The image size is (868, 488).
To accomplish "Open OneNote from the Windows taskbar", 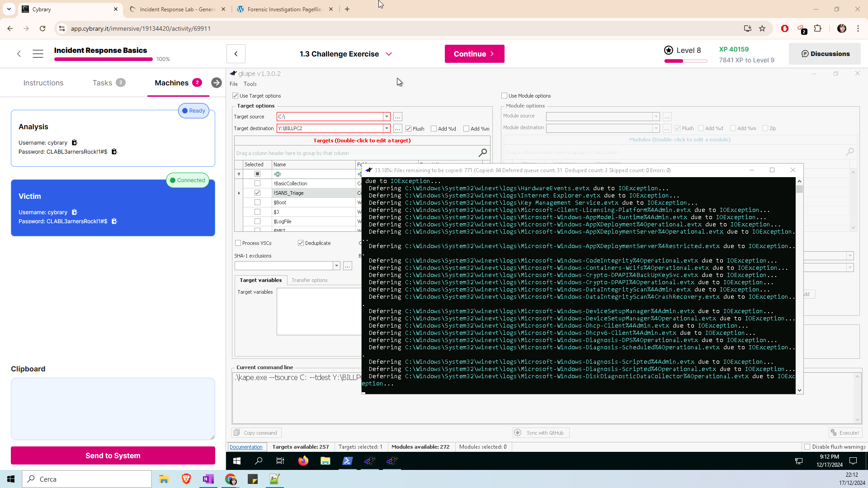I will pos(208,479).
